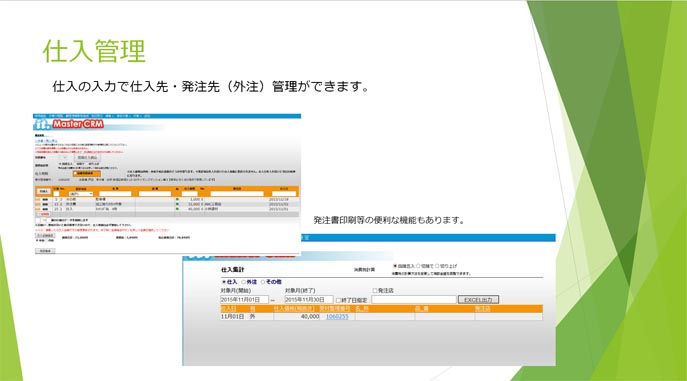Tick the 発注店 checkbox
Image resolution: width=687 pixels, height=381 pixels.
[375, 290]
